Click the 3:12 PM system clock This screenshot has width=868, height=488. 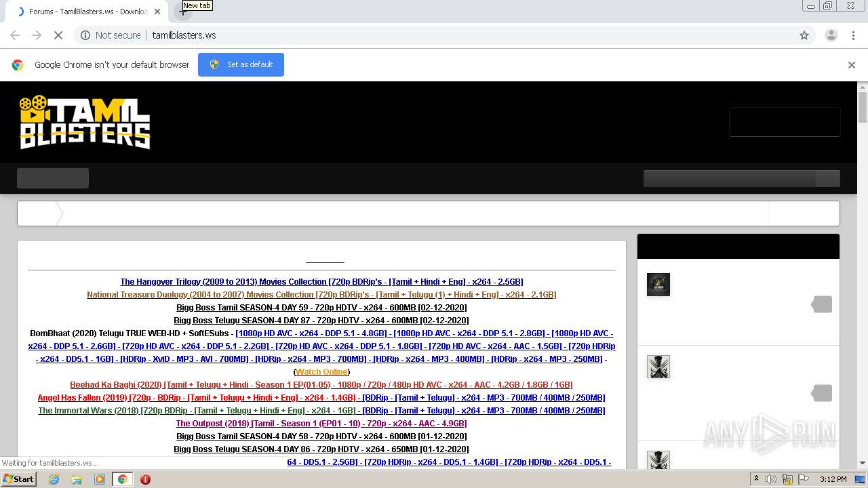[833, 479]
